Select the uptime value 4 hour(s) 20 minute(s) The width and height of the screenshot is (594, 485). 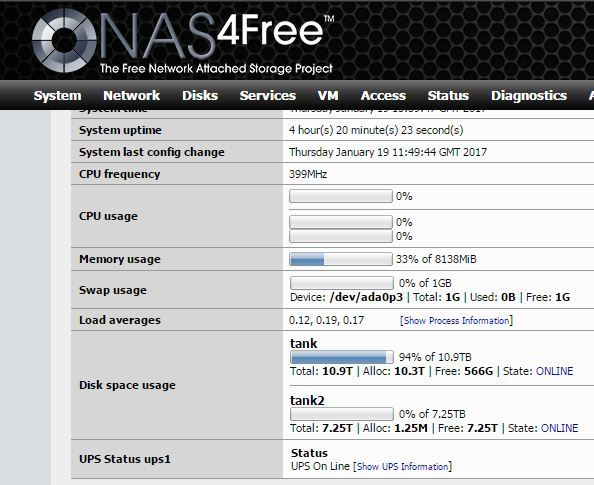[343, 130]
